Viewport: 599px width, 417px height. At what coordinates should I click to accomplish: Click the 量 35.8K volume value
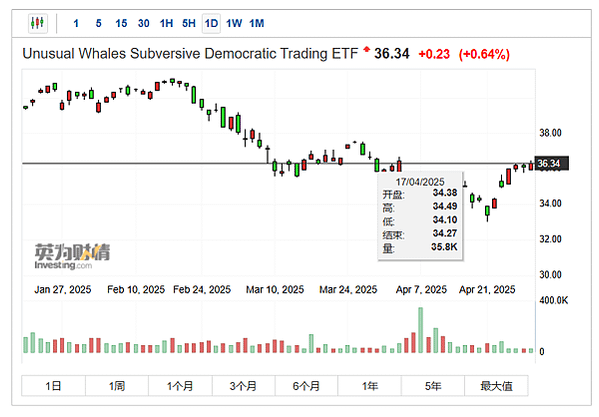pyautogui.click(x=444, y=247)
